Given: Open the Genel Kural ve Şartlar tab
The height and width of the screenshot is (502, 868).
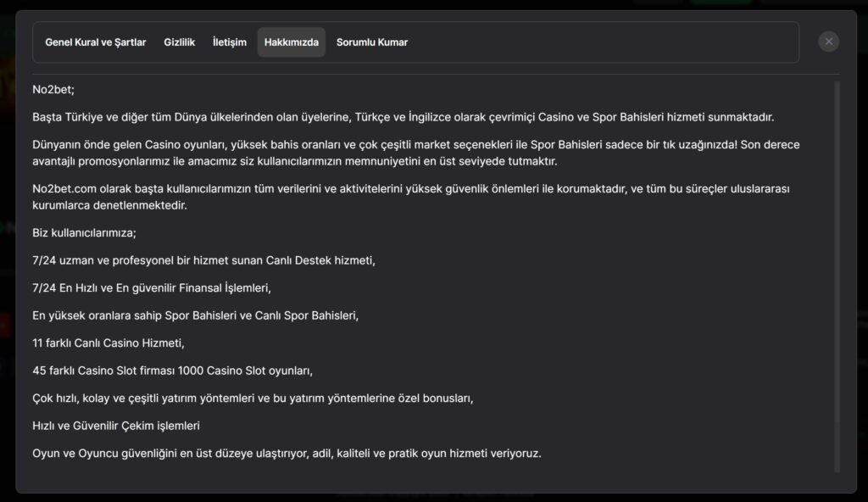Looking at the screenshot, I should point(95,42).
